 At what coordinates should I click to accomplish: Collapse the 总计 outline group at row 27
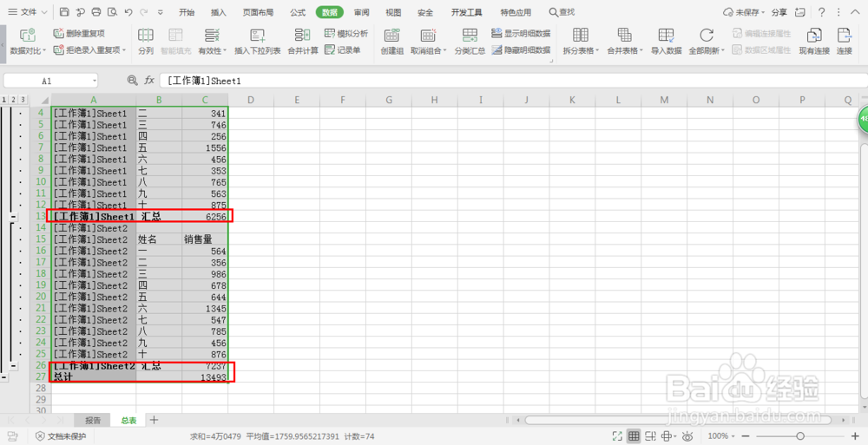coord(3,377)
